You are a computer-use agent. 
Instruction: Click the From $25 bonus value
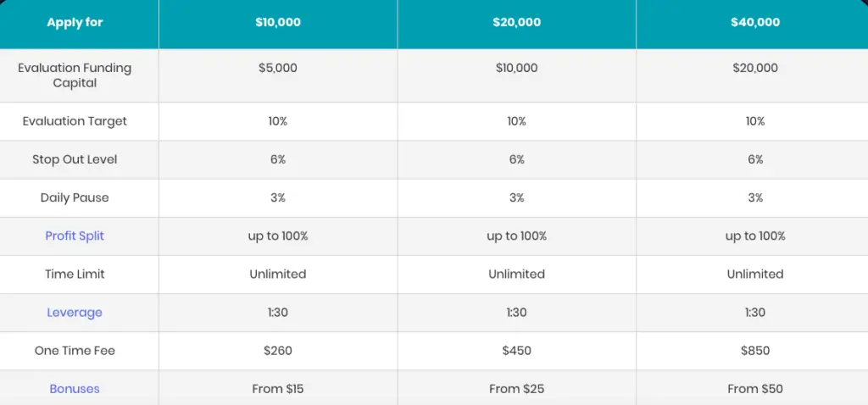pos(516,389)
